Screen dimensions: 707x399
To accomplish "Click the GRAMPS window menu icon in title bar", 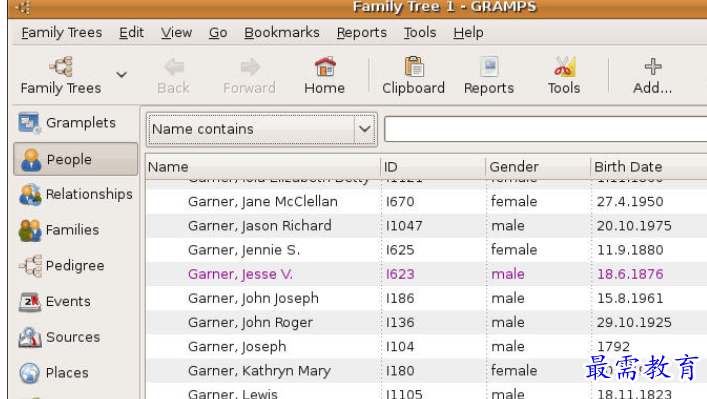I will [23, 7].
